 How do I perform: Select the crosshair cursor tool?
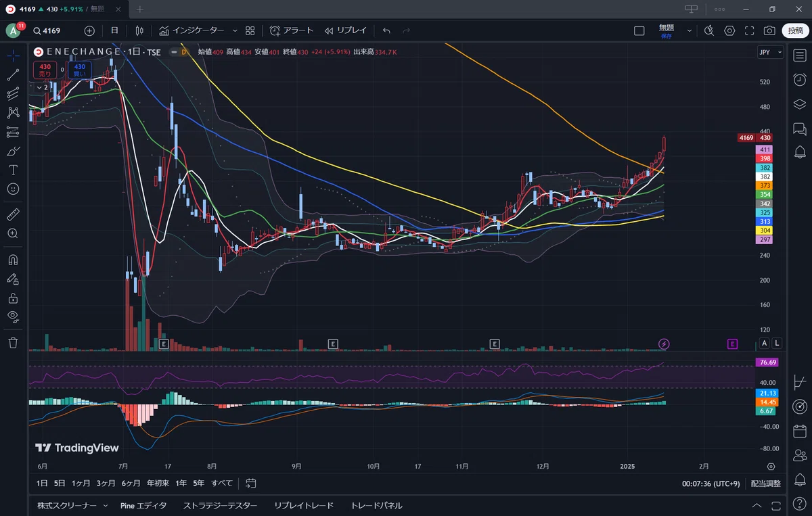coord(13,55)
